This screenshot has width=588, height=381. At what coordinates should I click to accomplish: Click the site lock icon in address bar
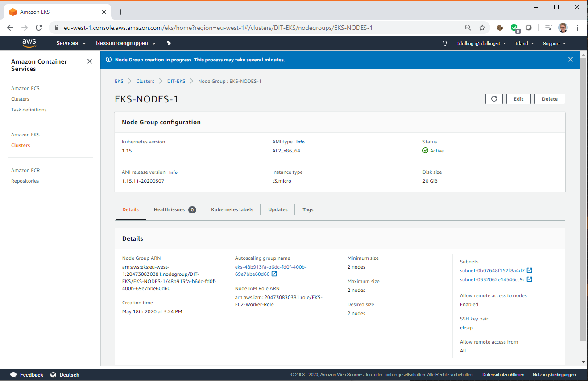click(x=57, y=28)
